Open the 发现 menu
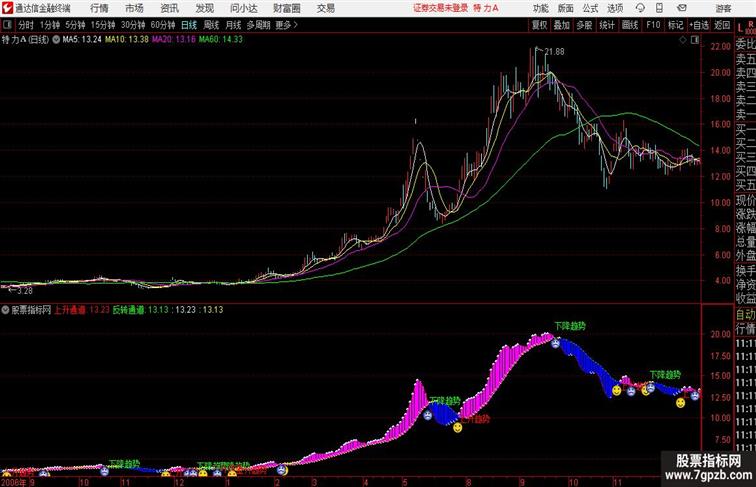This screenshot has width=756, height=487. coord(204,8)
